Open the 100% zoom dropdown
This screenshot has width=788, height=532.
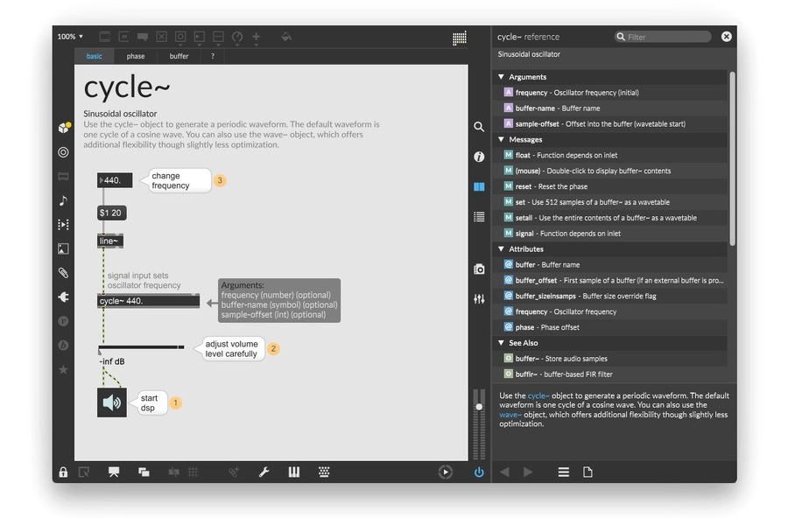[70, 37]
